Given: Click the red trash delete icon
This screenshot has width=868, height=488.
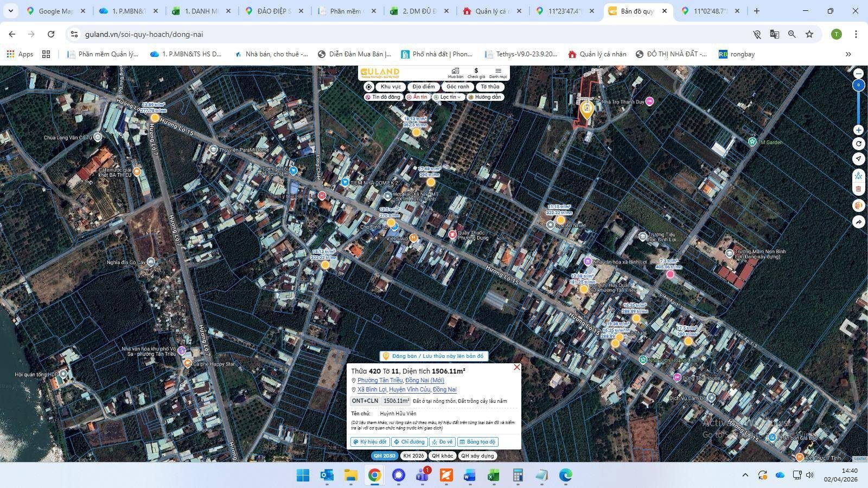Looking at the screenshot, I should click(858, 189).
